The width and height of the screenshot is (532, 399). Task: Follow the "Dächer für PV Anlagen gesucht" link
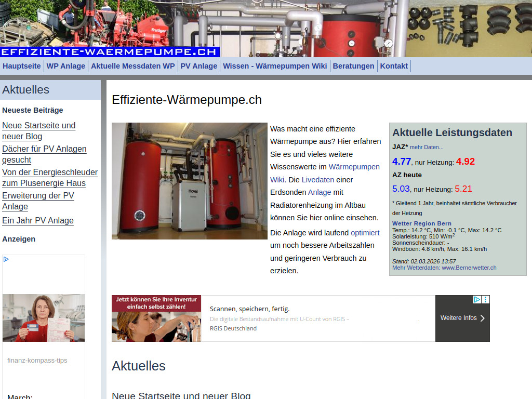[x=44, y=154]
